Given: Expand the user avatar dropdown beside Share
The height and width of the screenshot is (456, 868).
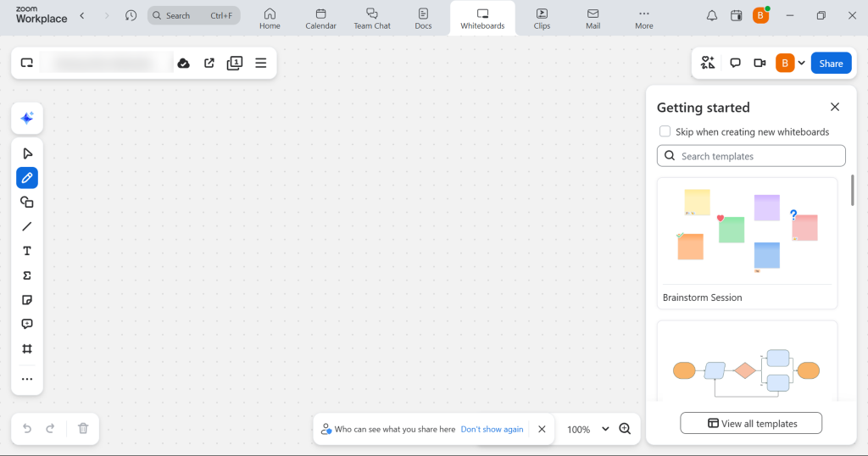Looking at the screenshot, I should [x=801, y=64].
